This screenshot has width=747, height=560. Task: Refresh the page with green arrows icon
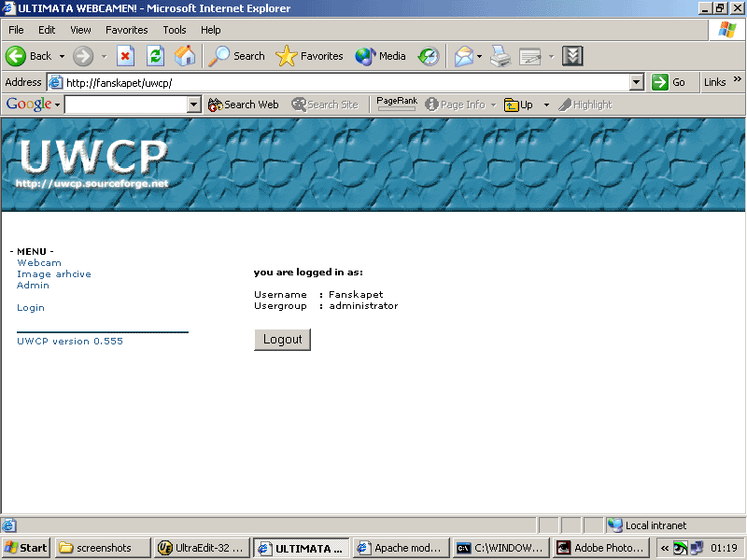pyautogui.click(x=155, y=56)
